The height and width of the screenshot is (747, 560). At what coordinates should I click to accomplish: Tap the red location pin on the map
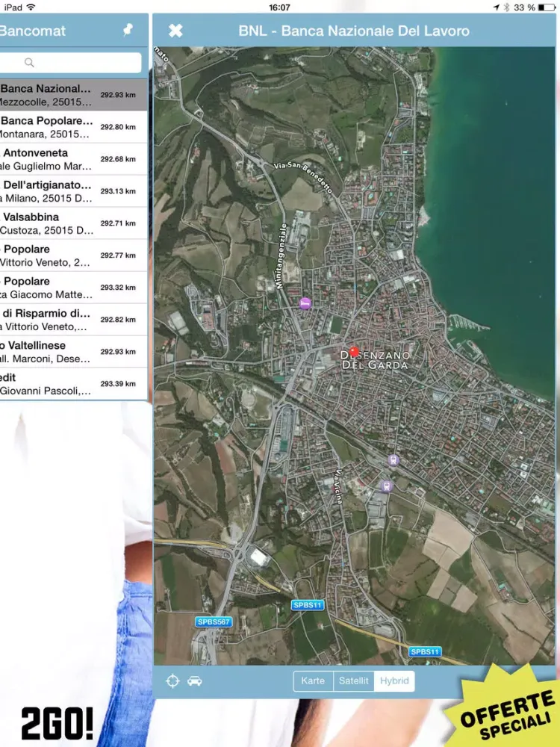click(x=354, y=352)
